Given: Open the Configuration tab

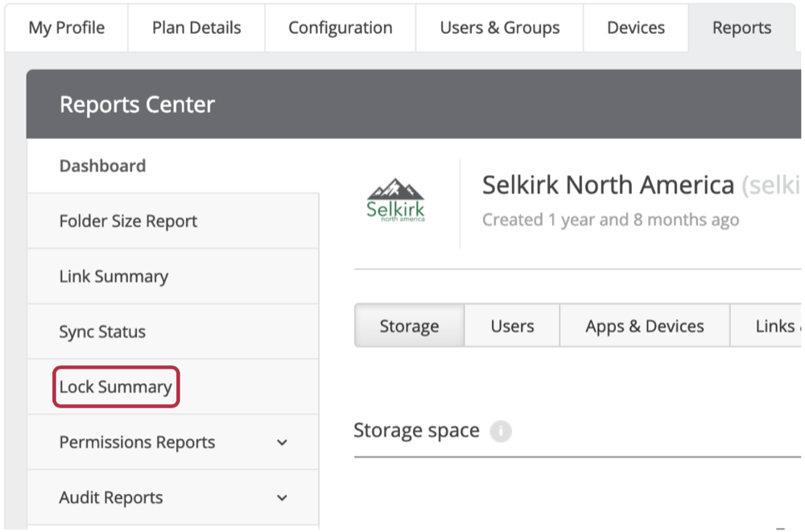Looking at the screenshot, I should point(341,27).
